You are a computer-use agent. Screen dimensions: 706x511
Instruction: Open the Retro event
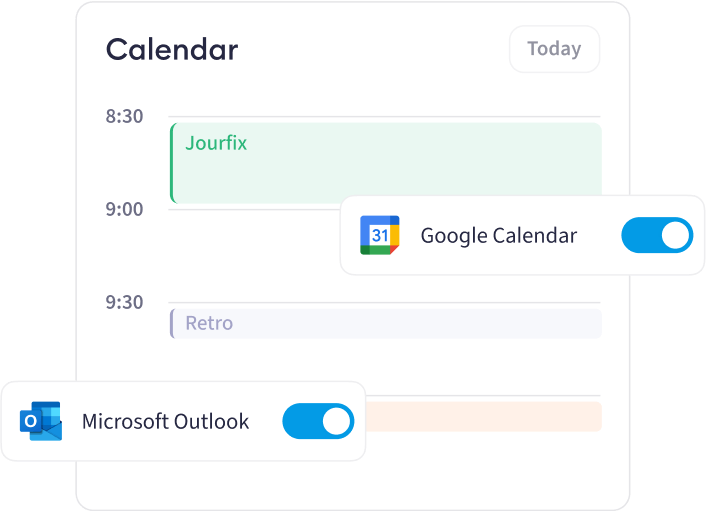click(386, 323)
